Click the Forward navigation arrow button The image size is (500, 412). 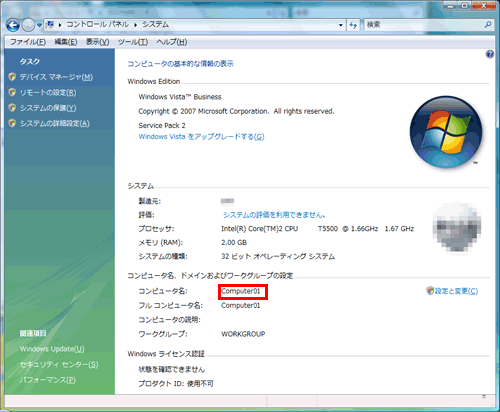28,25
